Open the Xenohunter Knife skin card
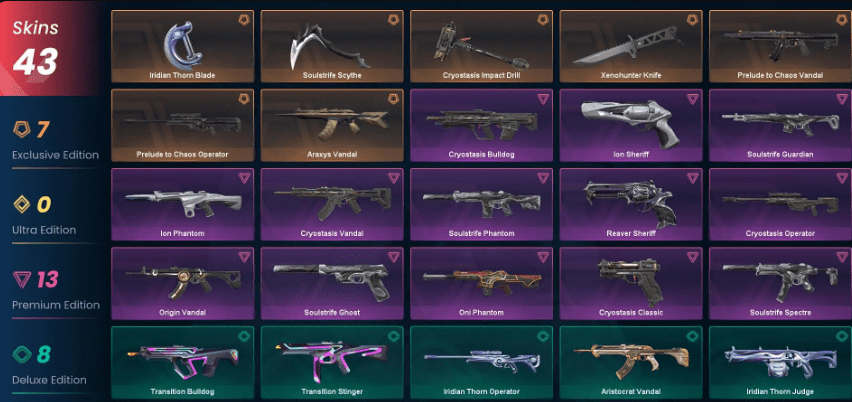The width and height of the screenshot is (852, 402). tap(631, 46)
